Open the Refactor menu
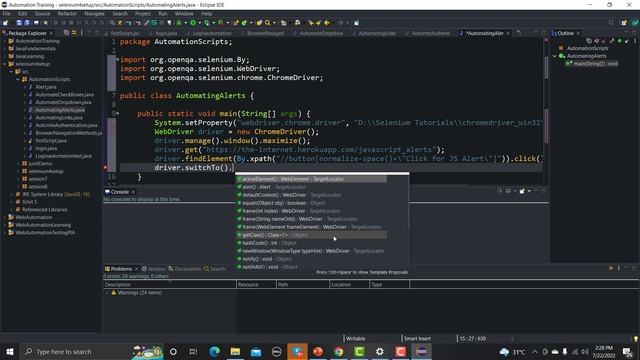This screenshot has width=640, height=360. point(67,13)
